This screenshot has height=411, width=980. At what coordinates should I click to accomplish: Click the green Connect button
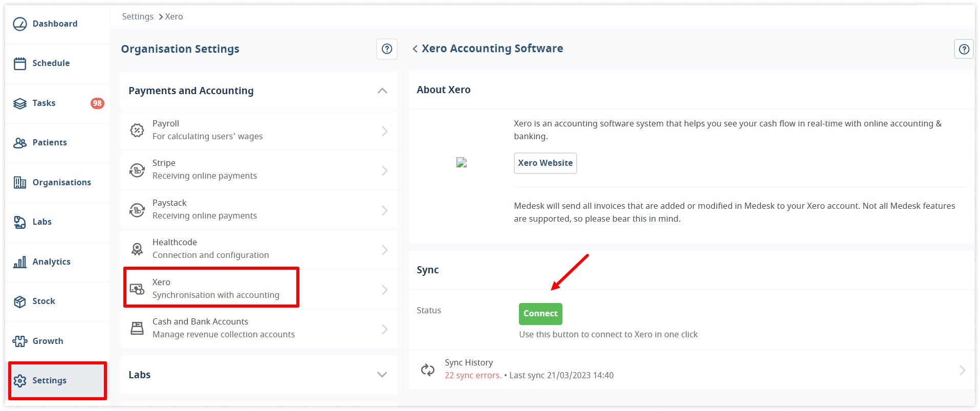tap(540, 314)
